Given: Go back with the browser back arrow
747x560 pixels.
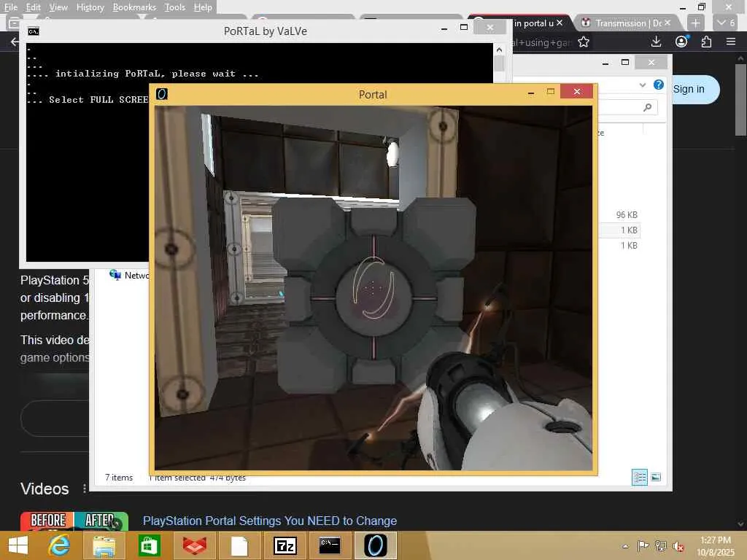Looking at the screenshot, I should click(x=15, y=42).
